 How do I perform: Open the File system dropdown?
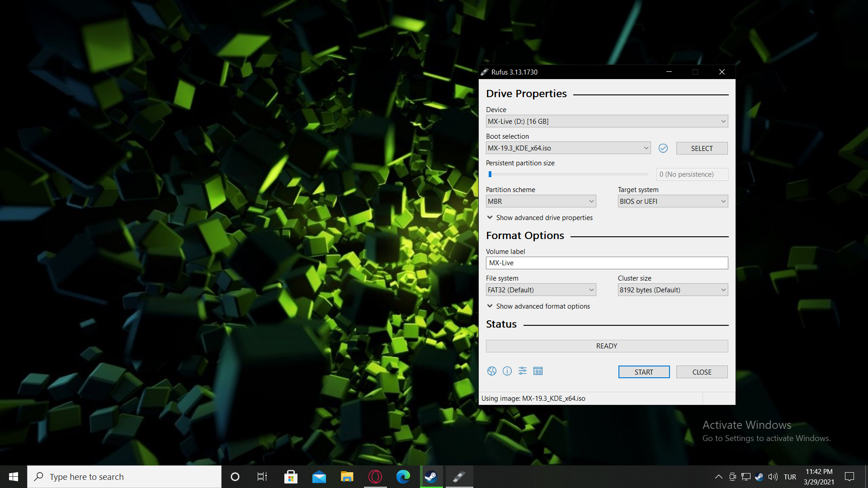(x=541, y=290)
